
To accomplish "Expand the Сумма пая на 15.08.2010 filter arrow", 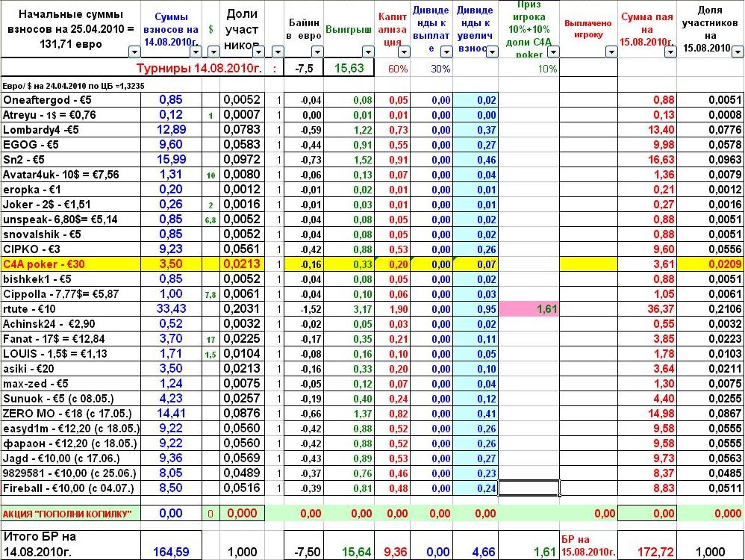I will pyautogui.click(x=670, y=52).
